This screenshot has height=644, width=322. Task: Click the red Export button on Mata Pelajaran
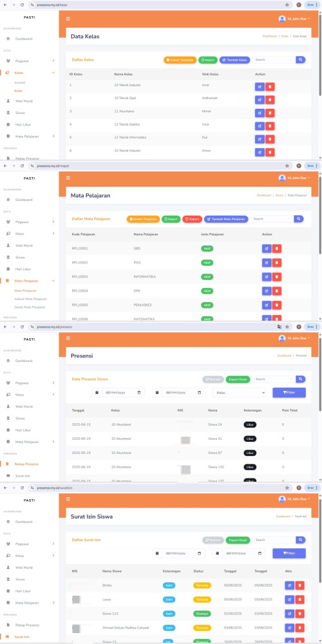click(192, 219)
